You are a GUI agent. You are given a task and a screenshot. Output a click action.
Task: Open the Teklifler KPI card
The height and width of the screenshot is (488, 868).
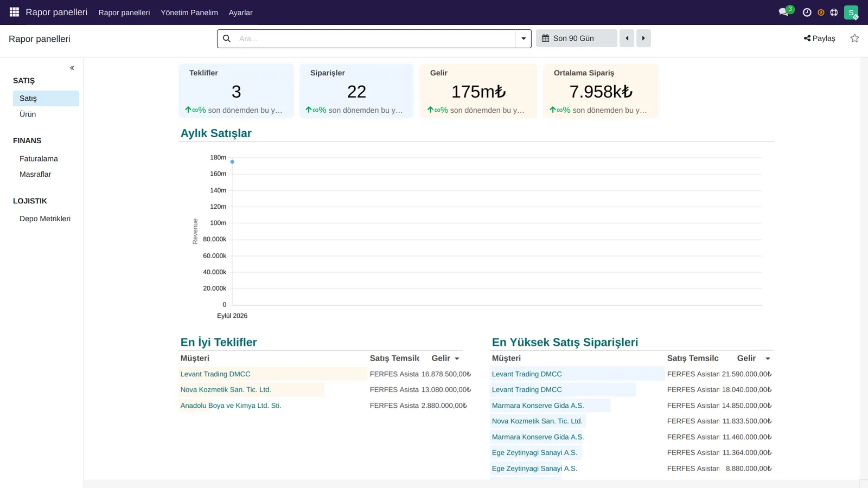[236, 91]
